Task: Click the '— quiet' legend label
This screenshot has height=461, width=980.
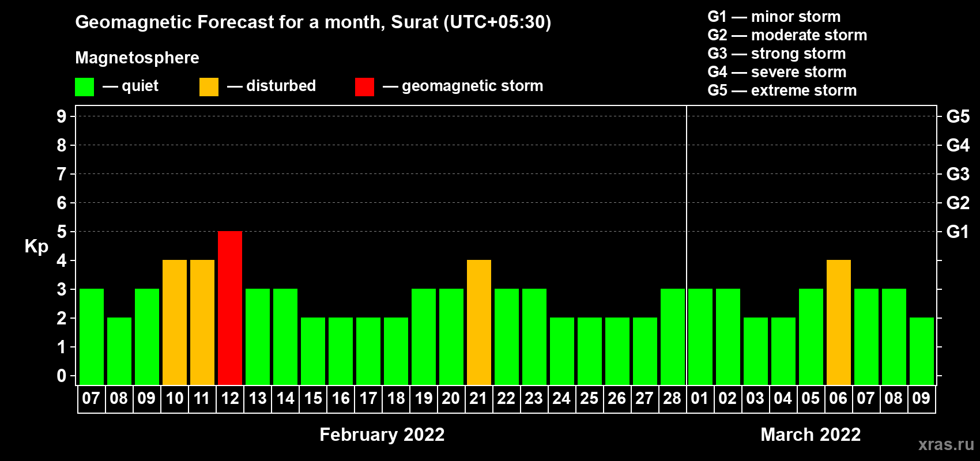Action: coord(130,86)
